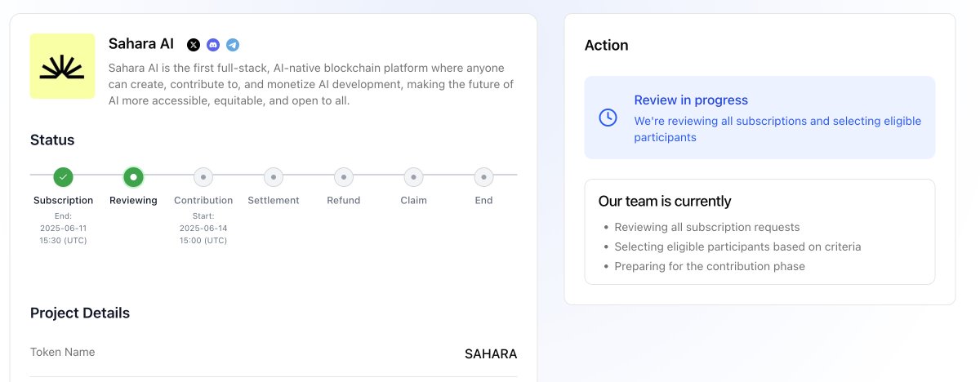The width and height of the screenshot is (980, 382).
Task: Click the Status section heading
Action: (x=52, y=140)
